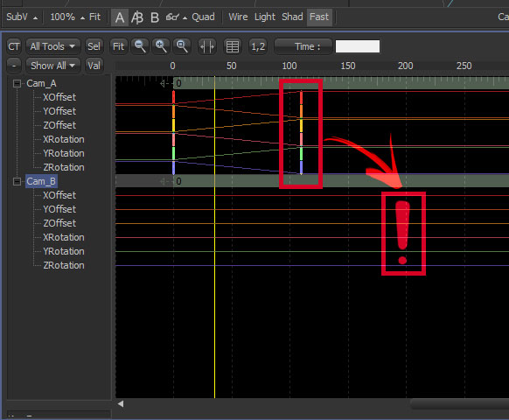The width and height of the screenshot is (509, 420).
Task: Click the zoom in magnifier icon
Action: click(x=161, y=46)
